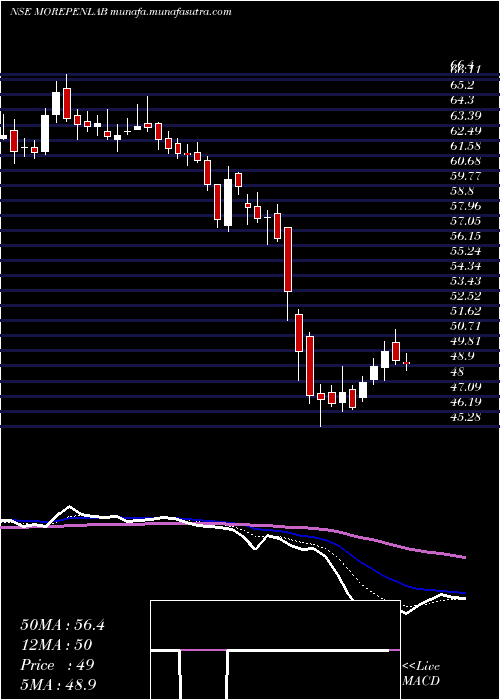500x700 pixels.
Task: Click the 62.49 price axis label
Action: coord(465,131)
